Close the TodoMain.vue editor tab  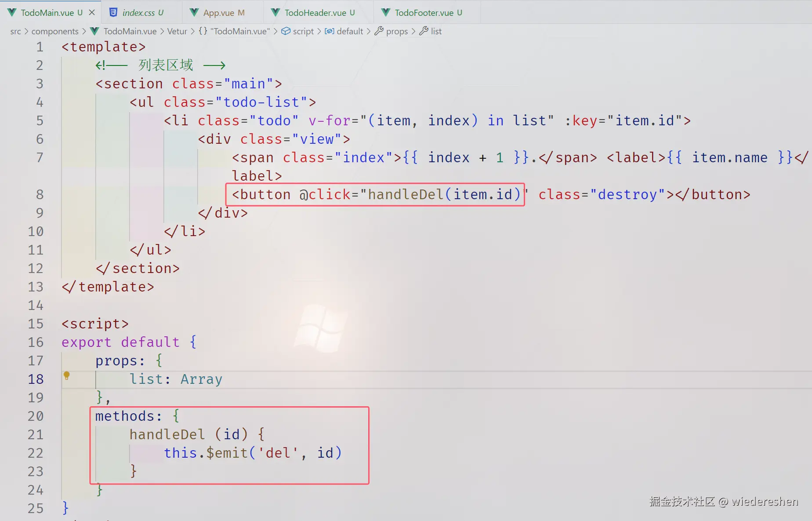(x=92, y=12)
